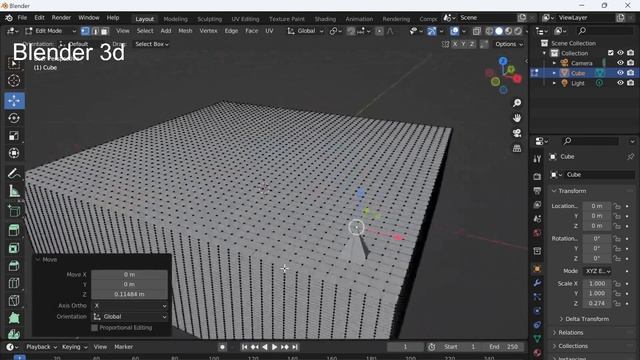
Task: Disable Cube in renders camera icon
Action: [x=631, y=73]
